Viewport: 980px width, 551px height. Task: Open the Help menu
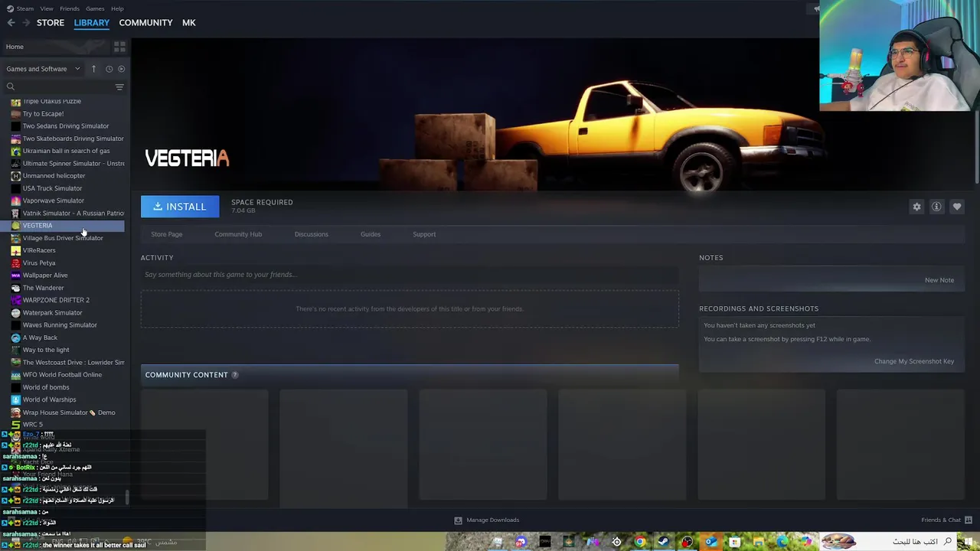(x=117, y=8)
